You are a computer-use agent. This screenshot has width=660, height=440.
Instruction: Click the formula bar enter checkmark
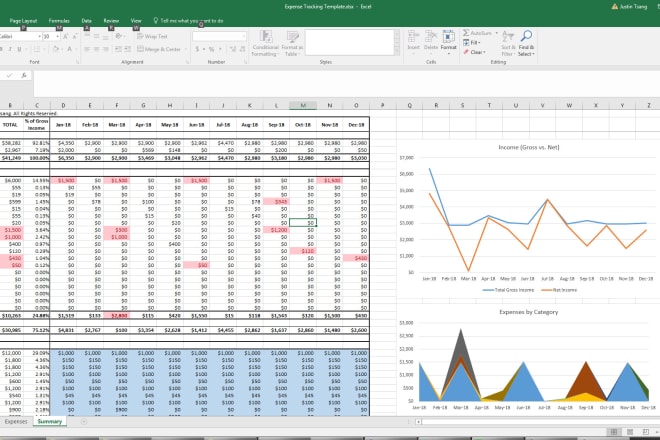[x=10, y=75]
